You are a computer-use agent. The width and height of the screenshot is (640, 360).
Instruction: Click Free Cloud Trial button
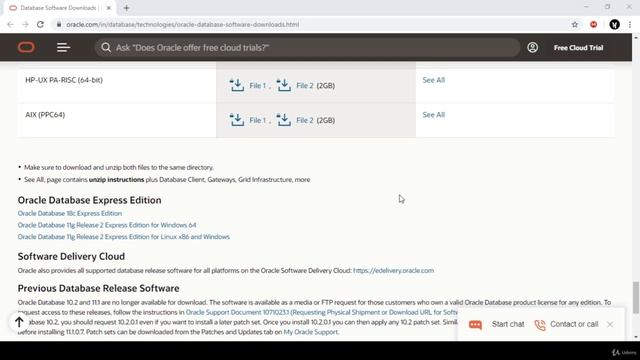[x=578, y=48]
